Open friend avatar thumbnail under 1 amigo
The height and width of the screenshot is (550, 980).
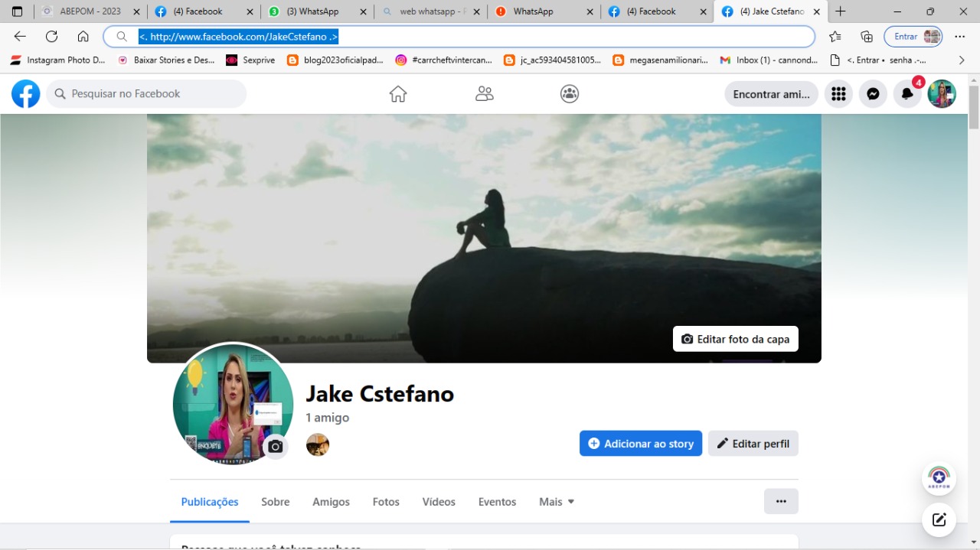pyautogui.click(x=318, y=444)
